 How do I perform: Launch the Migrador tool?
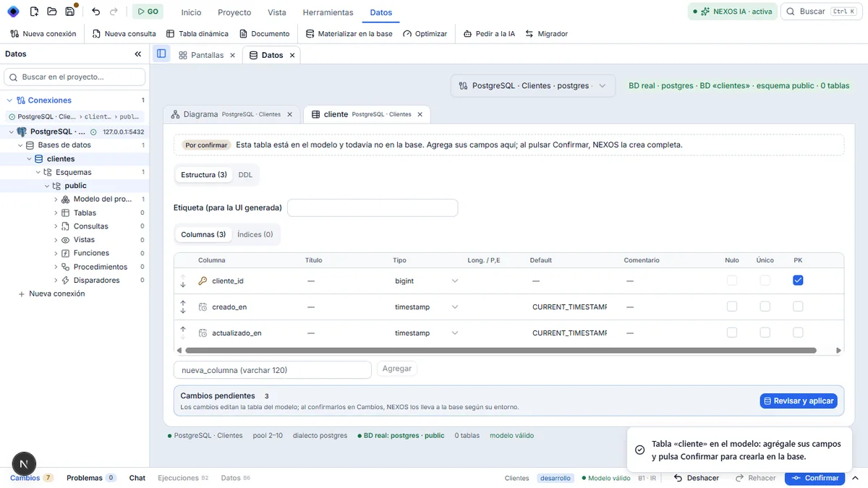click(546, 34)
